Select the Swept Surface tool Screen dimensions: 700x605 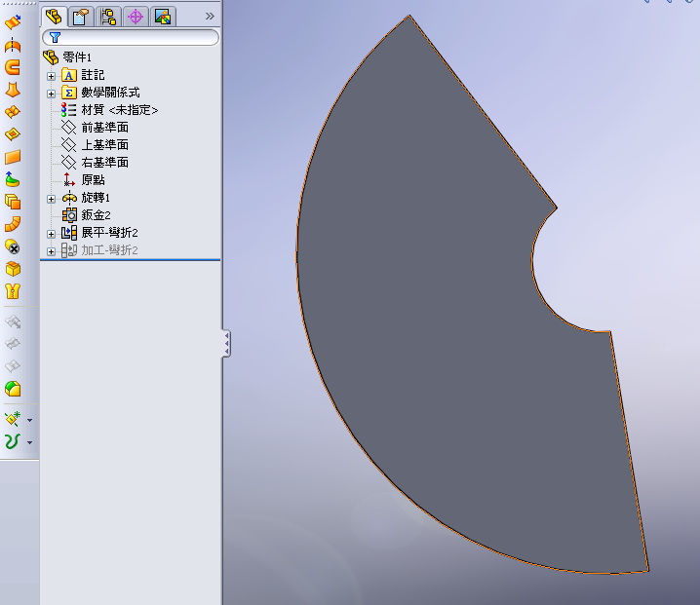pyautogui.click(x=13, y=67)
